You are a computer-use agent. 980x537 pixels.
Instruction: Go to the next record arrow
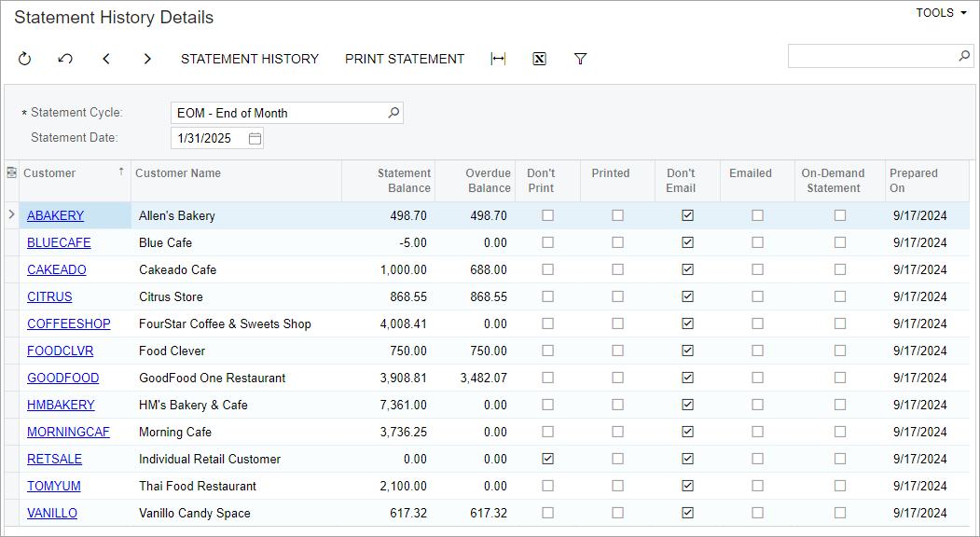click(147, 59)
